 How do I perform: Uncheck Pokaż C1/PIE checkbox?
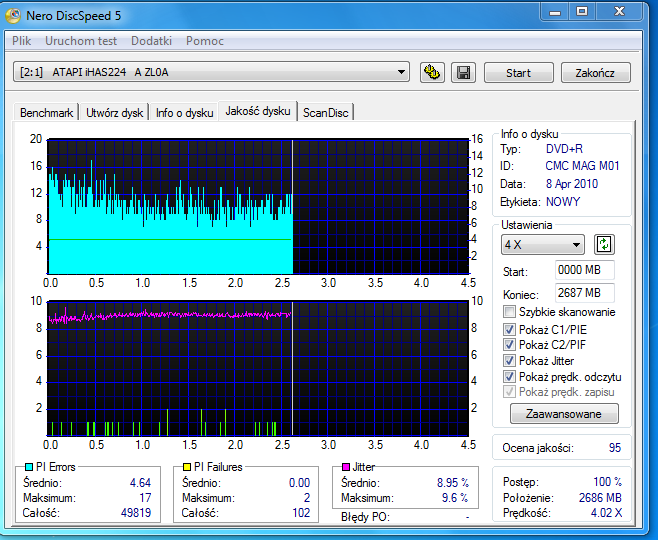click(509, 329)
